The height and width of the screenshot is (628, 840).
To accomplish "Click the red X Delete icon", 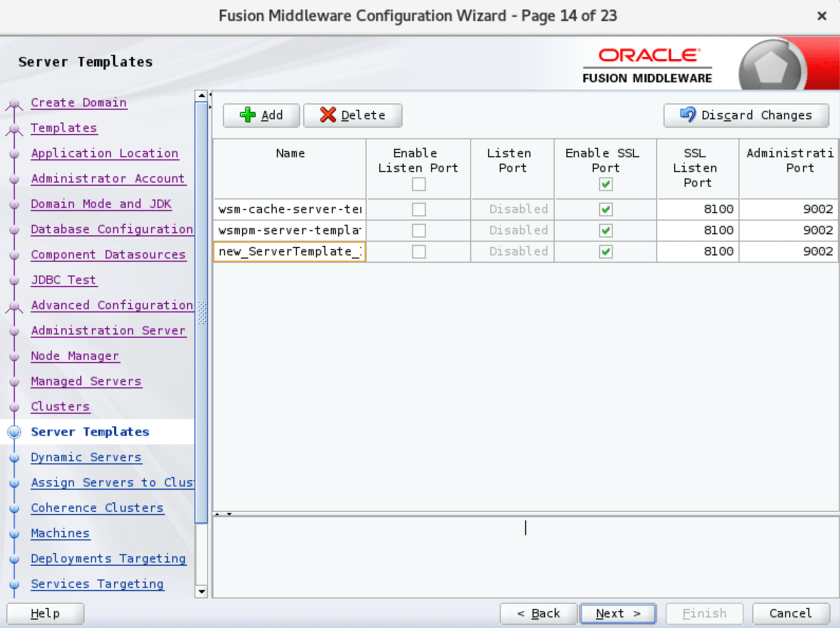I will [x=328, y=115].
